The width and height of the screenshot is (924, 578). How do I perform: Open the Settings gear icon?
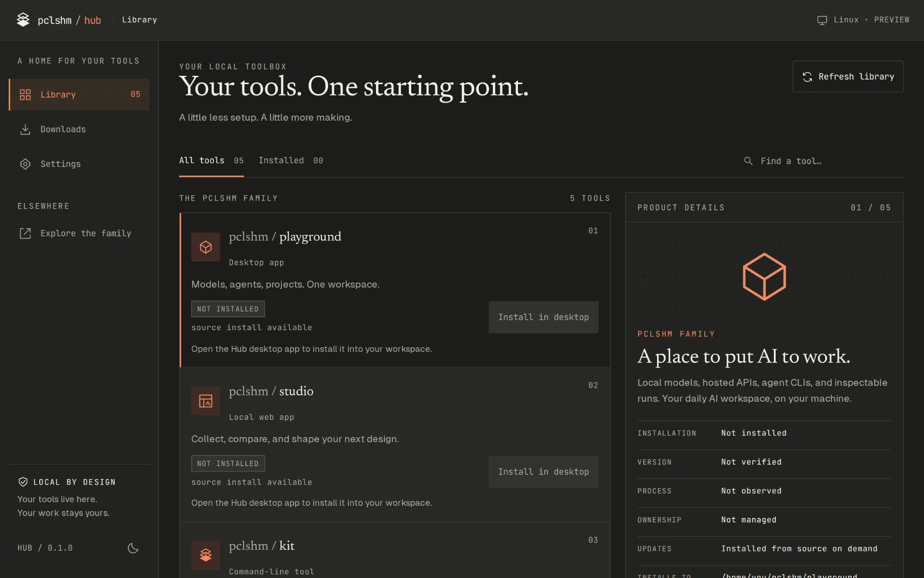pos(25,164)
